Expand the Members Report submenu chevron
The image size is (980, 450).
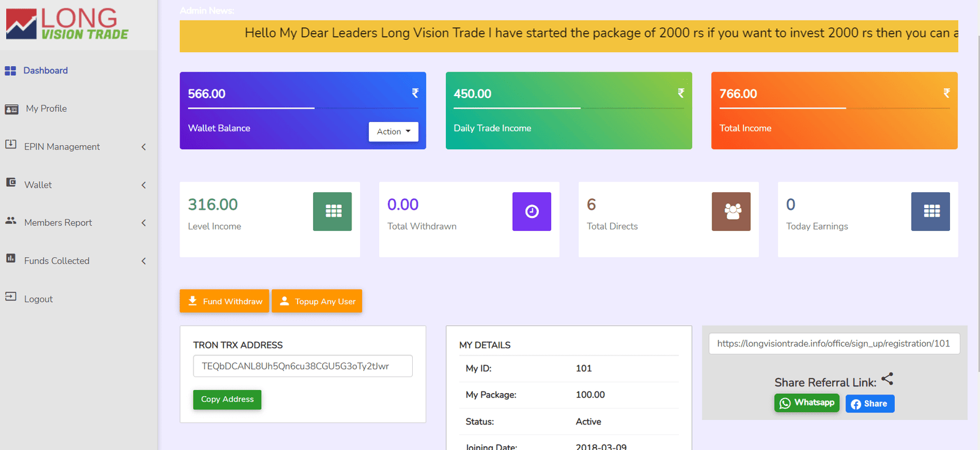coord(144,223)
